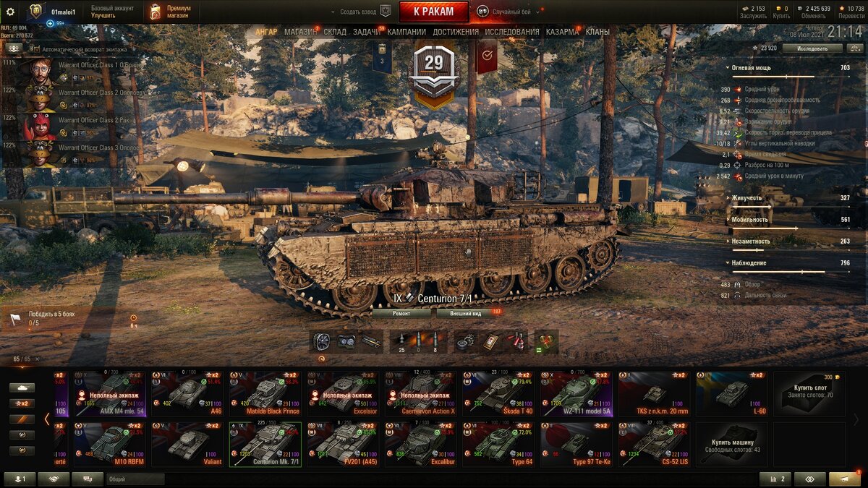Toggle the vehicle-type carousel filter button
The width and height of the screenshot is (868, 488).
pos(22,388)
